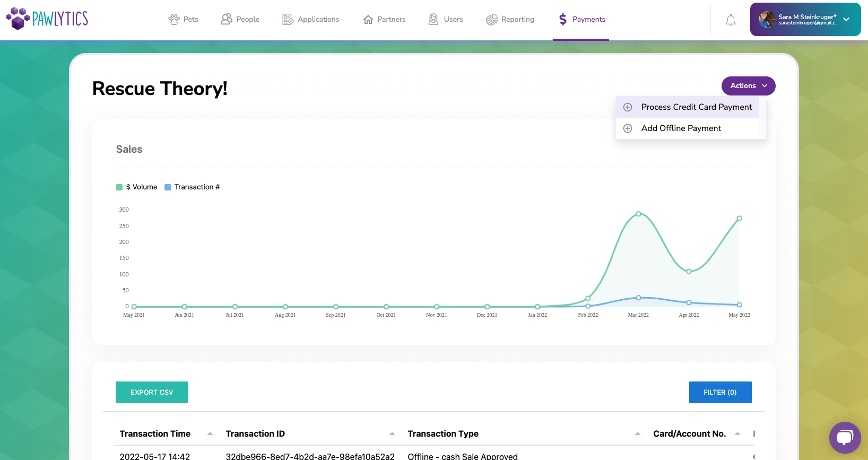
Task: Click transaction ID 32dbe966-8ed7-4b2d-aa7e-98efa10a52a2
Action: [310, 456]
